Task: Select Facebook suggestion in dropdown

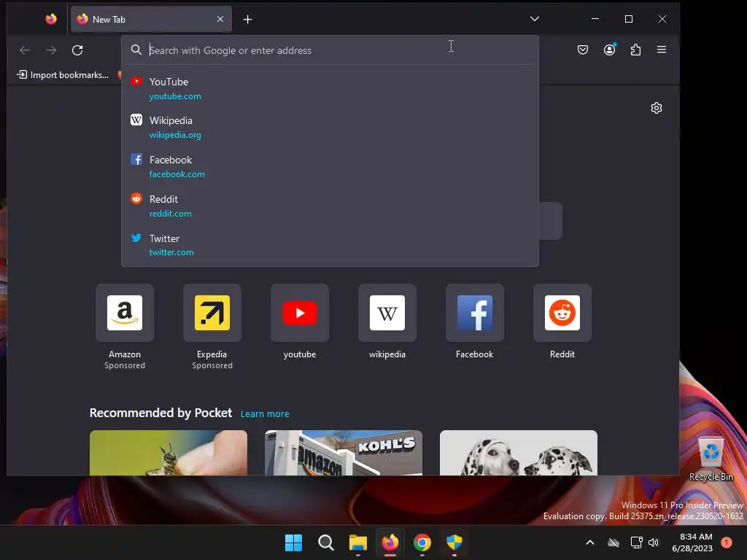Action: click(x=330, y=167)
